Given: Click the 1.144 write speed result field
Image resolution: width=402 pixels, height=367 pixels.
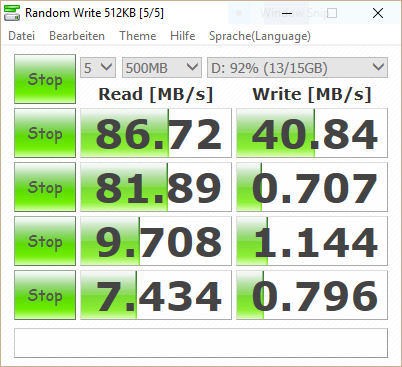Looking at the screenshot, I should pos(312,241).
